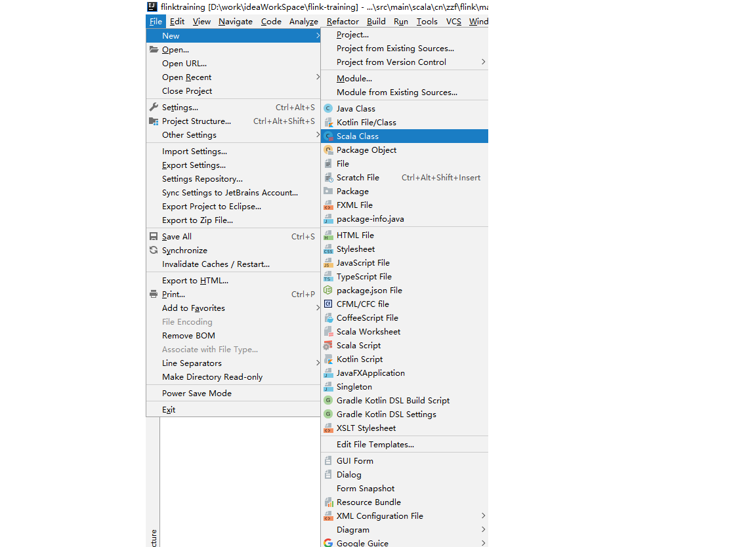The height and width of the screenshot is (547, 756).
Task: Click the Print printer icon
Action: click(154, 294)
